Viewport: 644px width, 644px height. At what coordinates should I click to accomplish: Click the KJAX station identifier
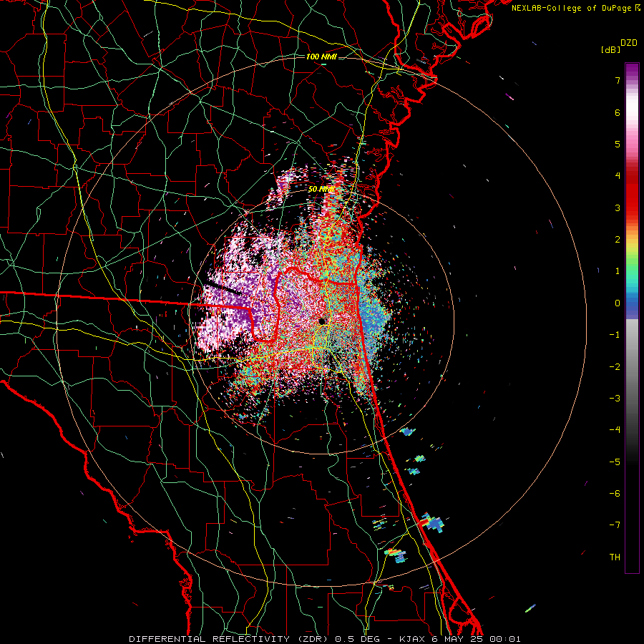pyautogui.click(x=411, y=639)
